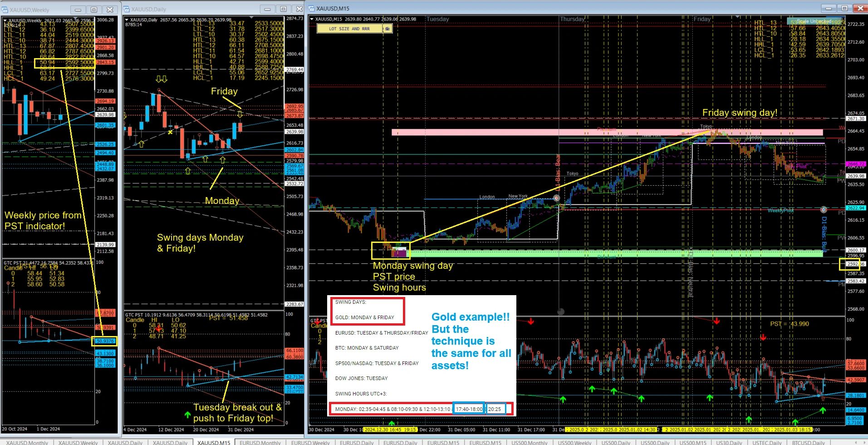Open the XAUUSD,M15 chart title dropdown triangle
This screenshot has width=868, height=445.
[x=311, y=19]
